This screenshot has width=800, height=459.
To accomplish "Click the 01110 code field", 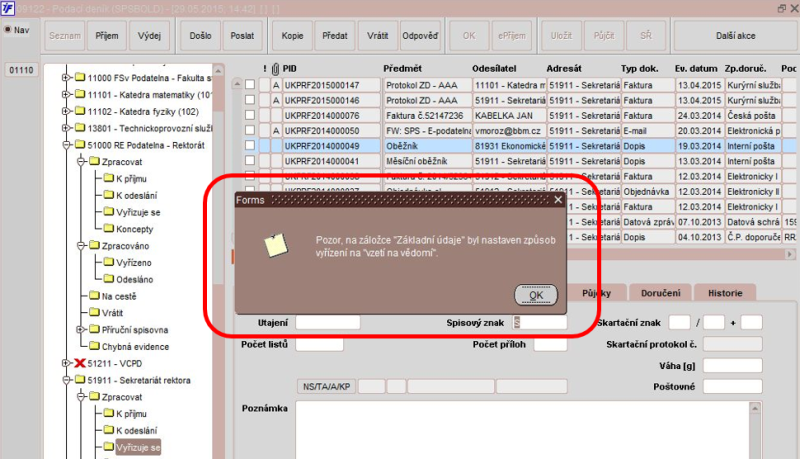I will click(x=21, y=70).
